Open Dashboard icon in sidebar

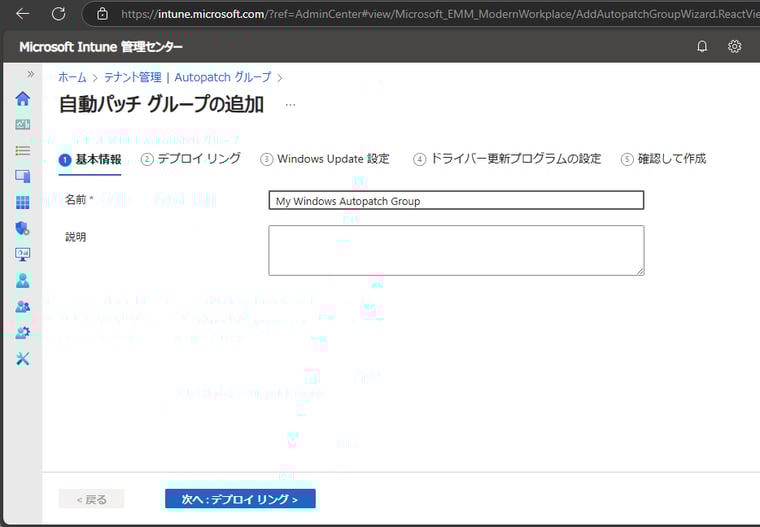click(x=23, y=125)
